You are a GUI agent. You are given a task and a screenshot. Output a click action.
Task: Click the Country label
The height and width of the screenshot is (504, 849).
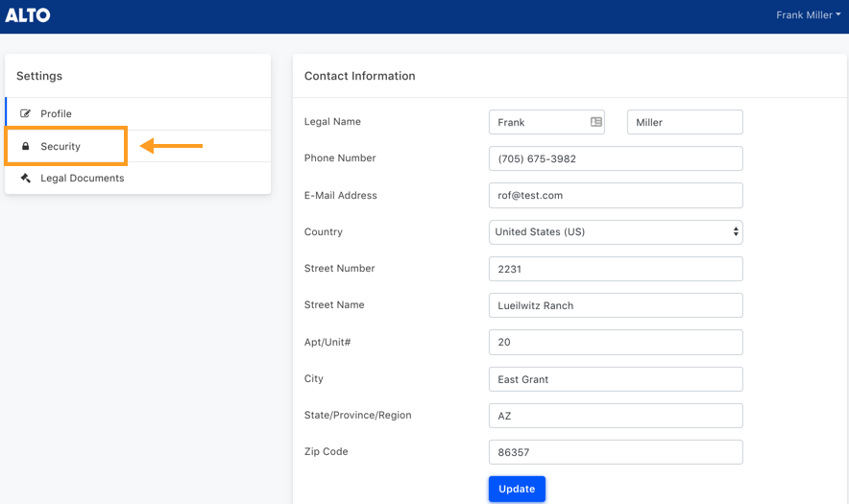pos(324,231)
